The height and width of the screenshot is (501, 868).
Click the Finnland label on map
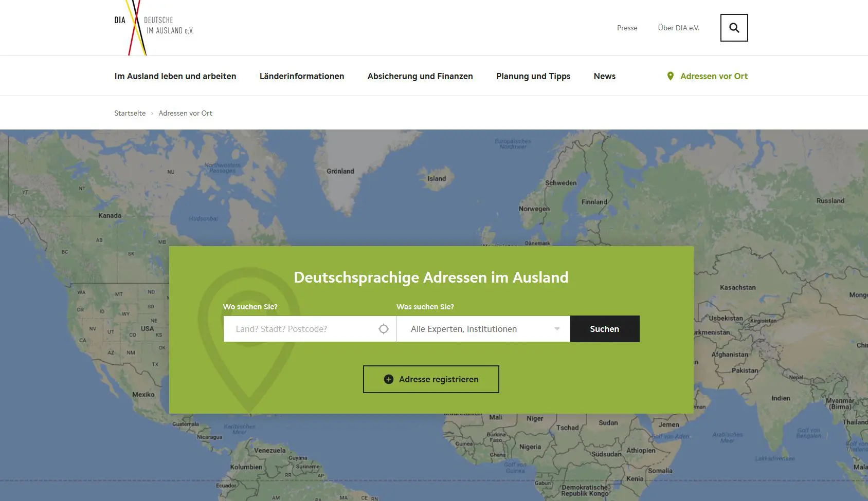(x=594, y=202)
